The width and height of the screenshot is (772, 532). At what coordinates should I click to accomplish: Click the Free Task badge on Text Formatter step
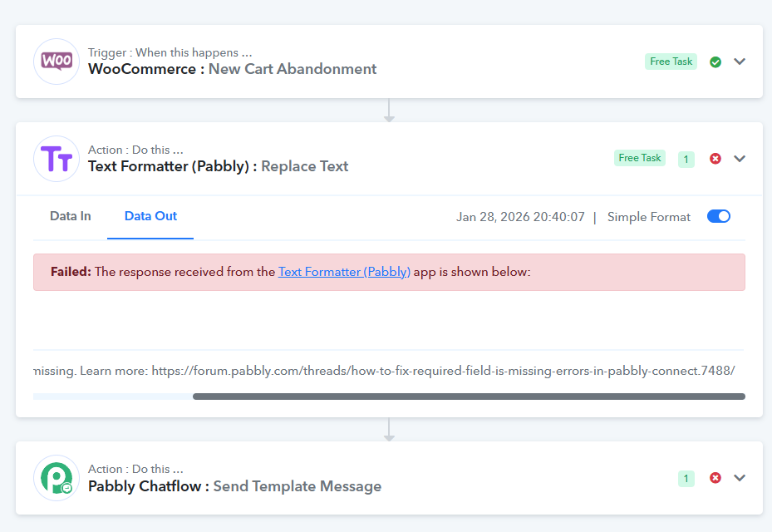coord(640,158)
